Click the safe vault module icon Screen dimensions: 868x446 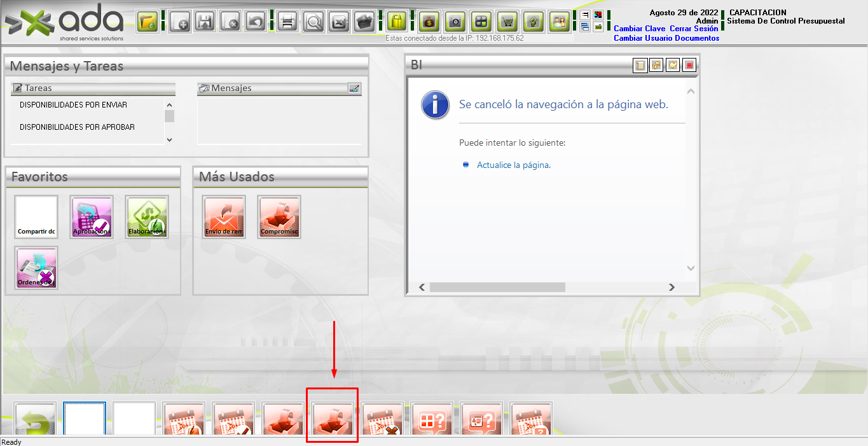coord(455,22)
